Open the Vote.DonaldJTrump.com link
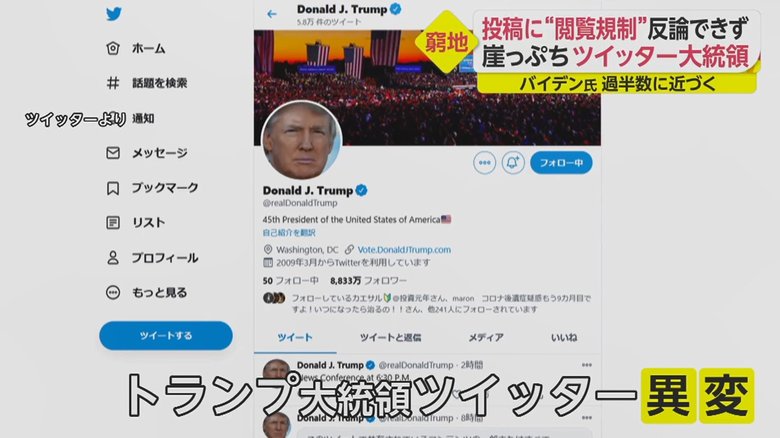780x438 pixels. [x=404, y=249]
